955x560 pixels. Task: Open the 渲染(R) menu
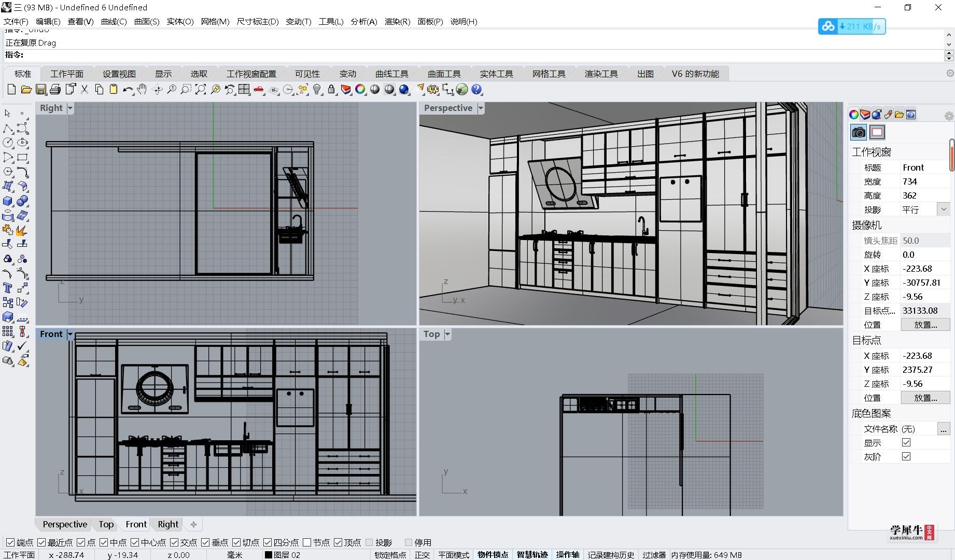(397, 21)
